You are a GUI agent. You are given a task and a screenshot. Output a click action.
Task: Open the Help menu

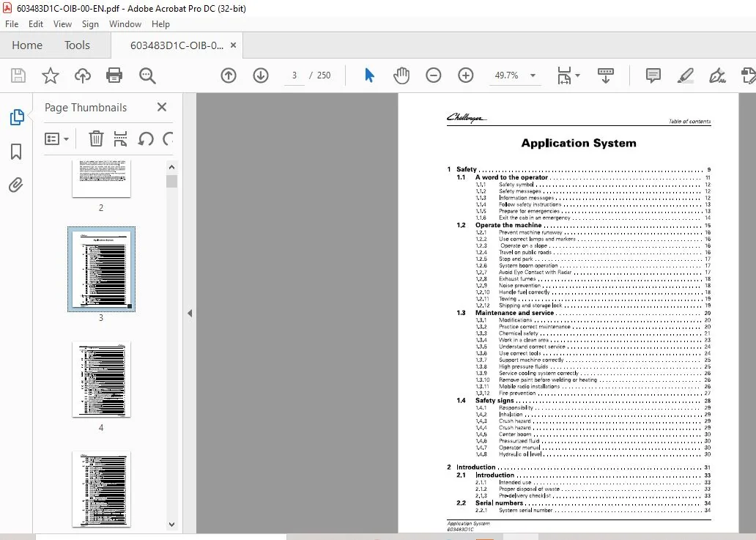click(160, 24)
